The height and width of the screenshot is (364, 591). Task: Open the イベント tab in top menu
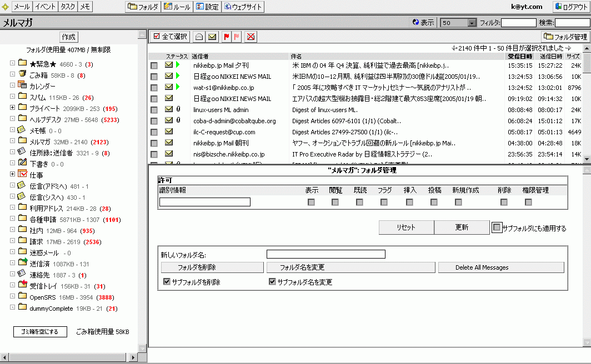pos(44,7)
